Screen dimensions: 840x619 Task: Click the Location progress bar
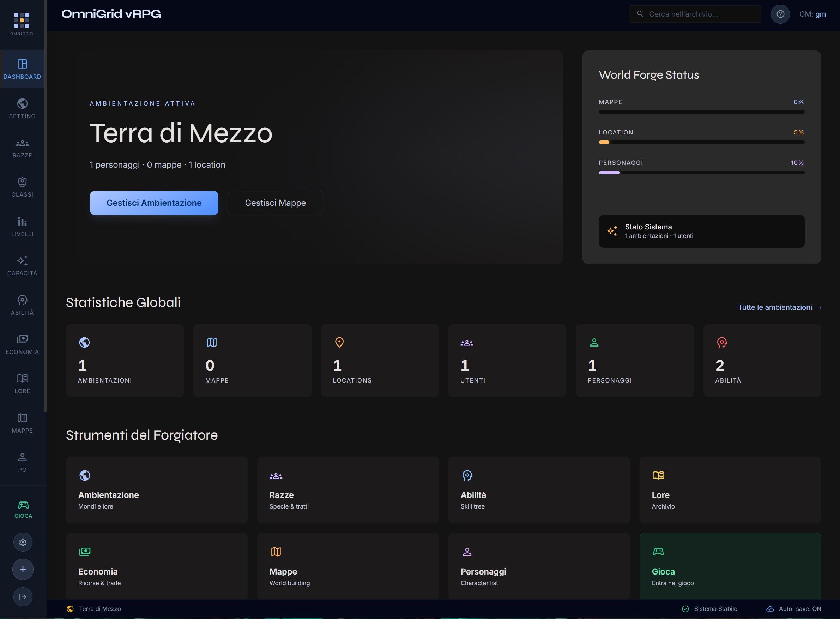pos(701,142)
